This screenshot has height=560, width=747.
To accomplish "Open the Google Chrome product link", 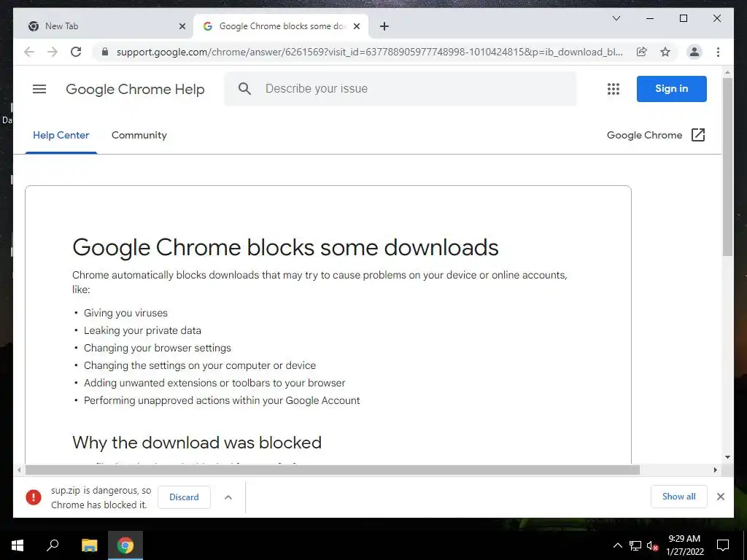I will click(x=644, y=135).
